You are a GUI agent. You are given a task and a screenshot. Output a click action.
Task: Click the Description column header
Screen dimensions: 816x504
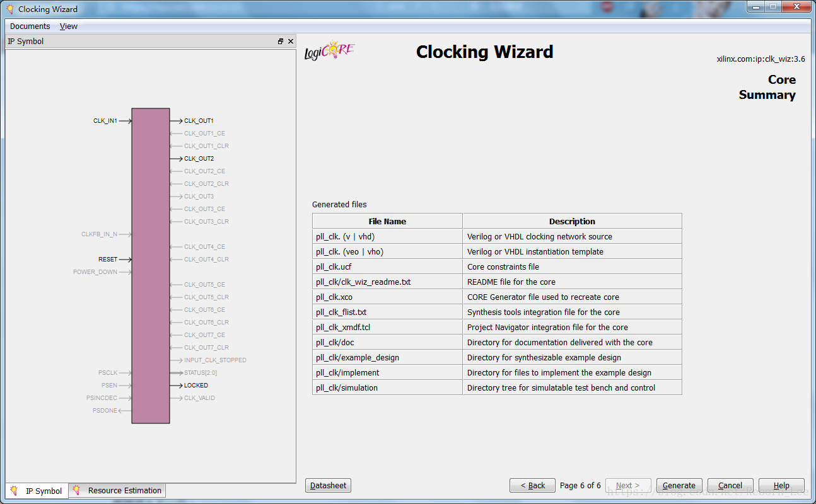[572, 221]
